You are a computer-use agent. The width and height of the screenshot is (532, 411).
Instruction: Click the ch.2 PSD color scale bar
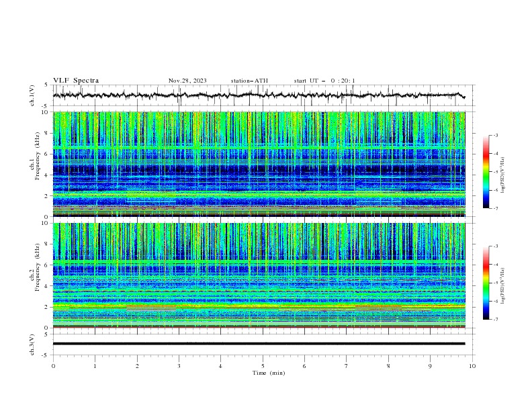(x=486, y=283)
